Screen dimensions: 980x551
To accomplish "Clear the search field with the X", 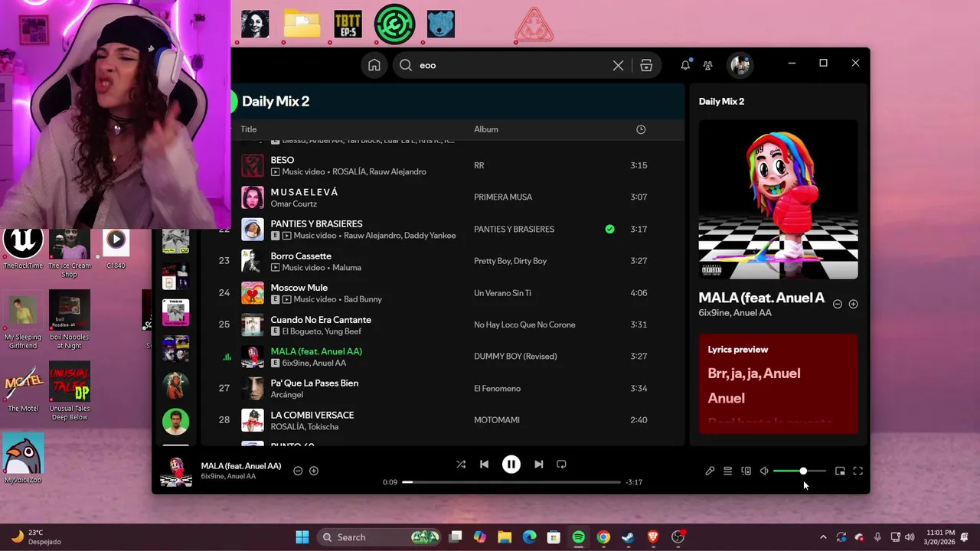I will pos(618,65).
